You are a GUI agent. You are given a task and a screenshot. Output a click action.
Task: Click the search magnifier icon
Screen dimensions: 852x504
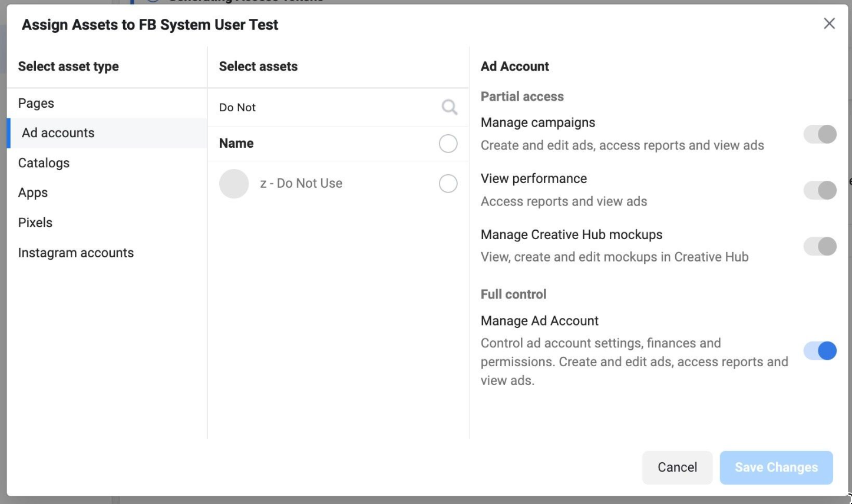click(450, 107)
